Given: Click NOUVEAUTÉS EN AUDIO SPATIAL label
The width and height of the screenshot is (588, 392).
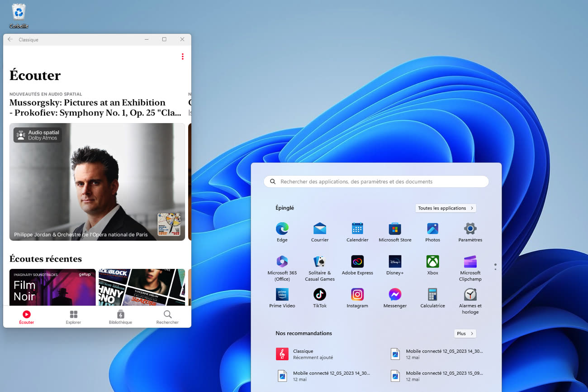Looking at the screenshot, I should point(46,94).
